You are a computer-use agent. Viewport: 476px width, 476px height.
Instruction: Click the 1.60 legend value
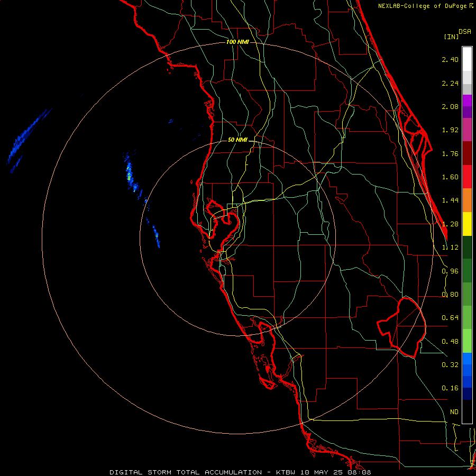coord(450,177)
